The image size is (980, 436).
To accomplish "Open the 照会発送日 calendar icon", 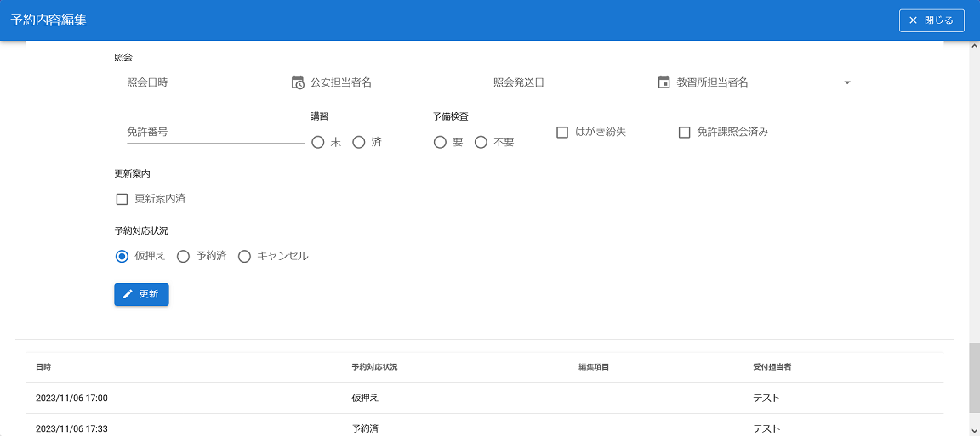I will pos(664,82).
